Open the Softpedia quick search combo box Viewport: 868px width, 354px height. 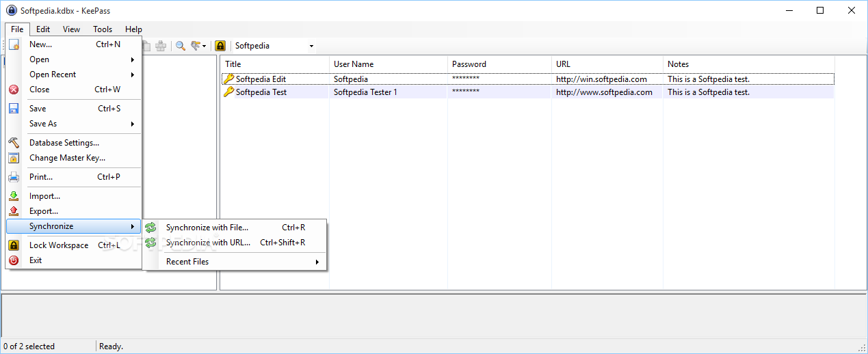(x=274, y=46)
